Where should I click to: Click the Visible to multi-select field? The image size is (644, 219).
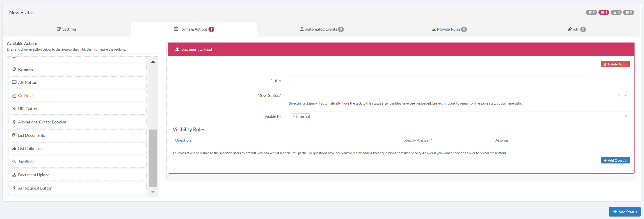click(x=459, y=116)
